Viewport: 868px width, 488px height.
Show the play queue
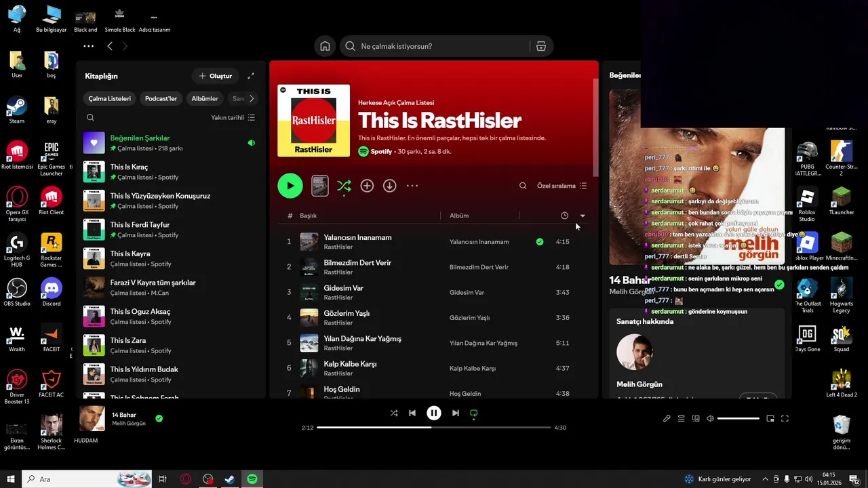click(x=682, y=419)
